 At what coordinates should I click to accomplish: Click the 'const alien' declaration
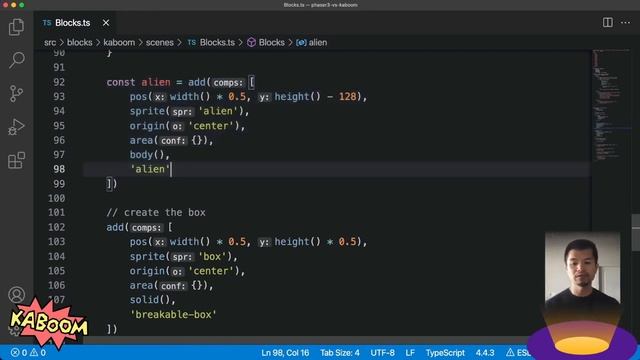point(138,82)
